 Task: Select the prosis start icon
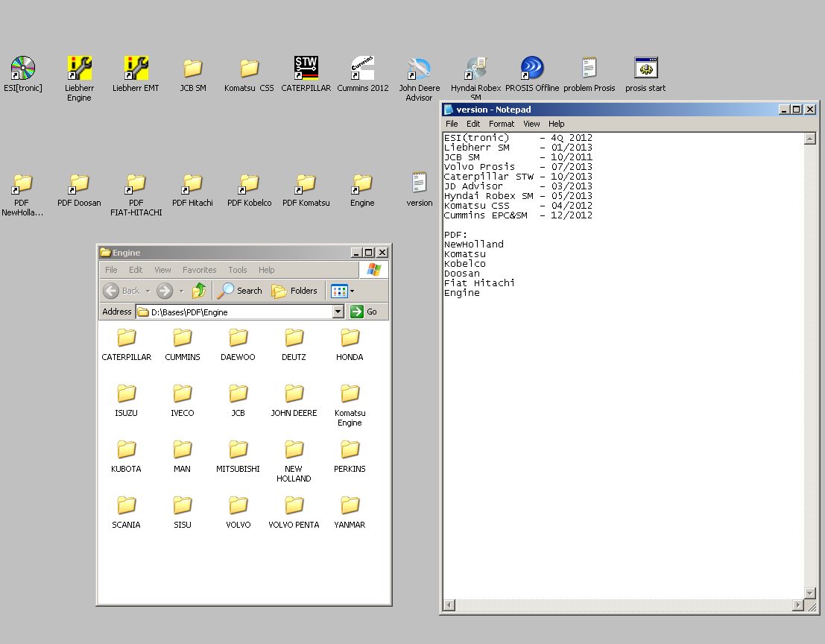tap(645, 69)
